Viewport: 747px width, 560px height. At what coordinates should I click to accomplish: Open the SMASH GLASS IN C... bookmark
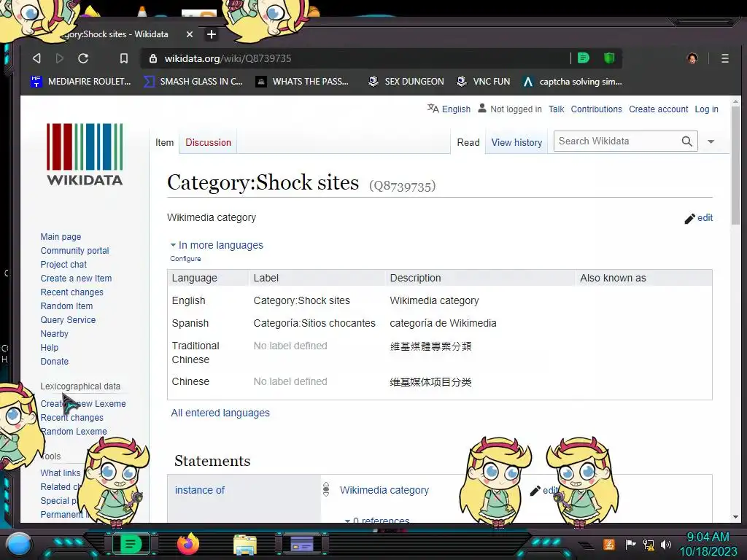193,82
